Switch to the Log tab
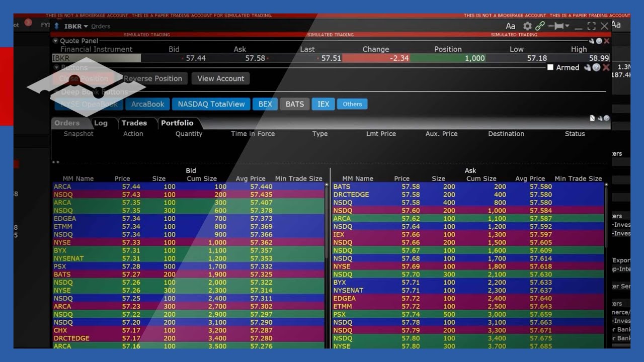Image resolution: width=644 pixels, height=362 pixels. (101, 123)
